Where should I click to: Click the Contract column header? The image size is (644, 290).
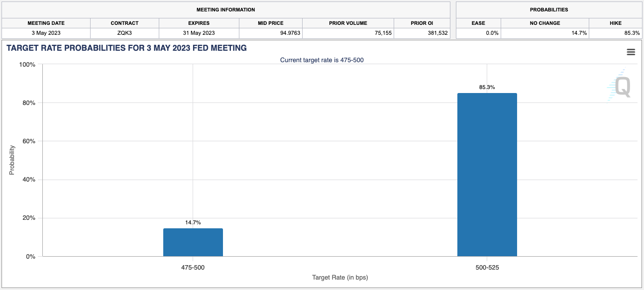pyautogui.click(x=124, y=23)
